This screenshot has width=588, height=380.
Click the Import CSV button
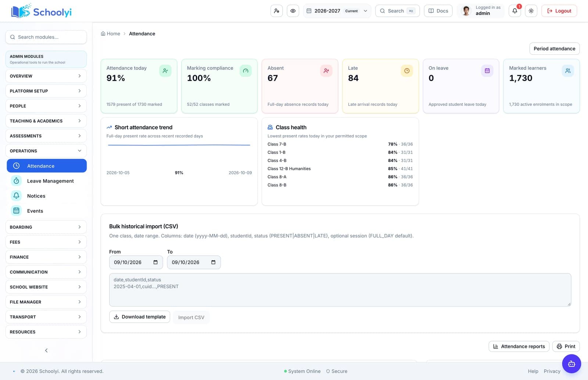(x=191, y=318)
